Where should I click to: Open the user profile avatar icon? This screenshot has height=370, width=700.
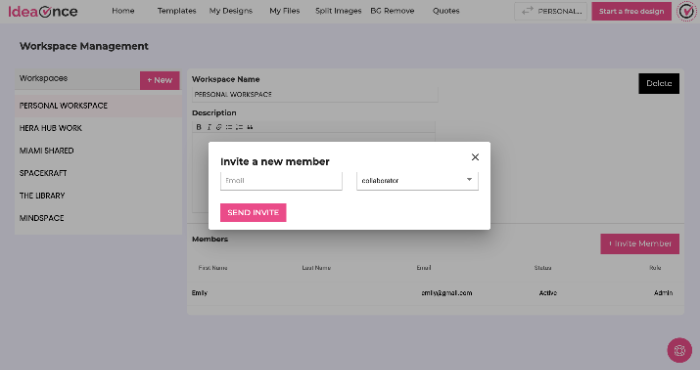click(687, 11)
